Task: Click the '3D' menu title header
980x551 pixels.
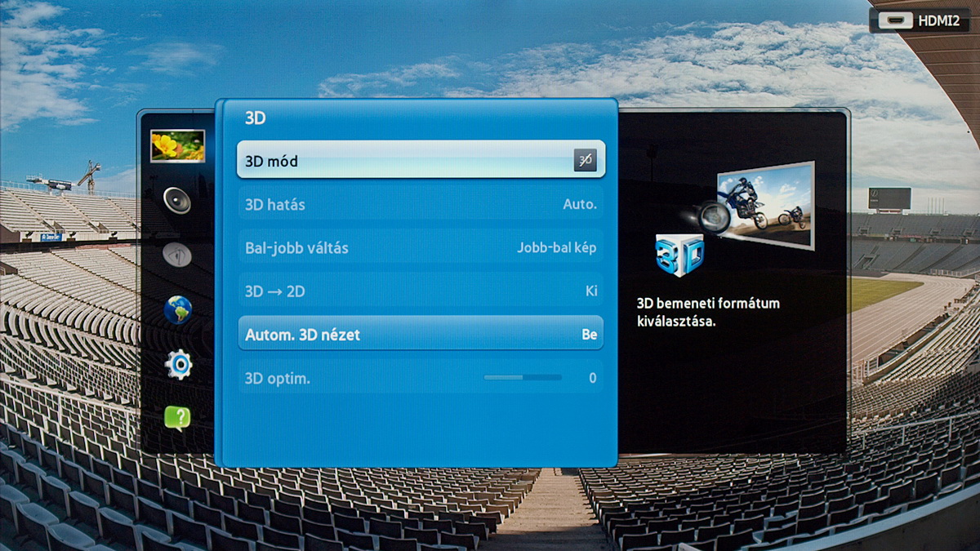Action: click(x=256, y=118)
